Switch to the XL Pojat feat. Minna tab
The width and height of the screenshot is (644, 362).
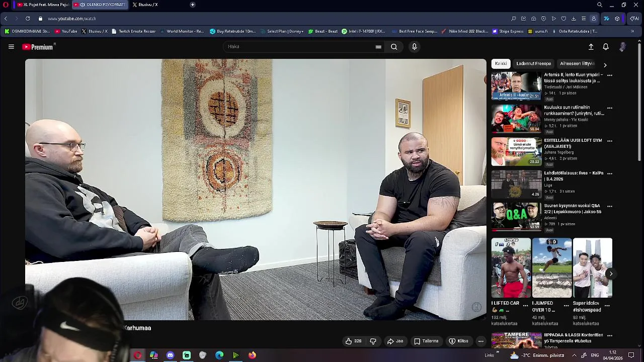point(43,5)
